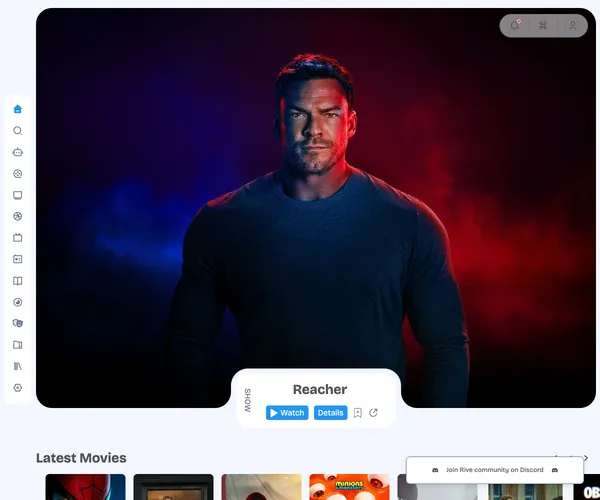Open the folder collections sidebar icon

18,345
